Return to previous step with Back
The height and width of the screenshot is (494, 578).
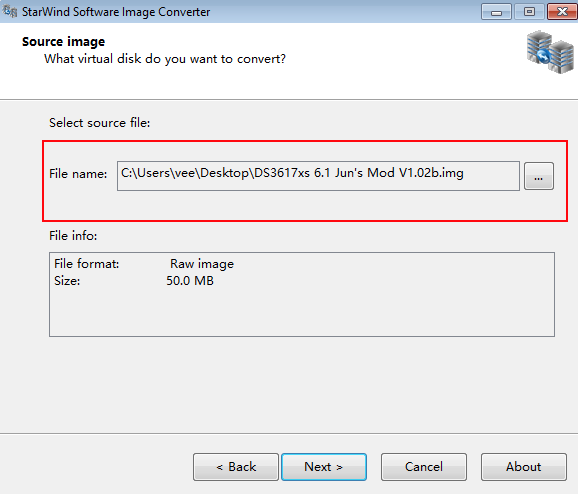click(x=236, y=467)
